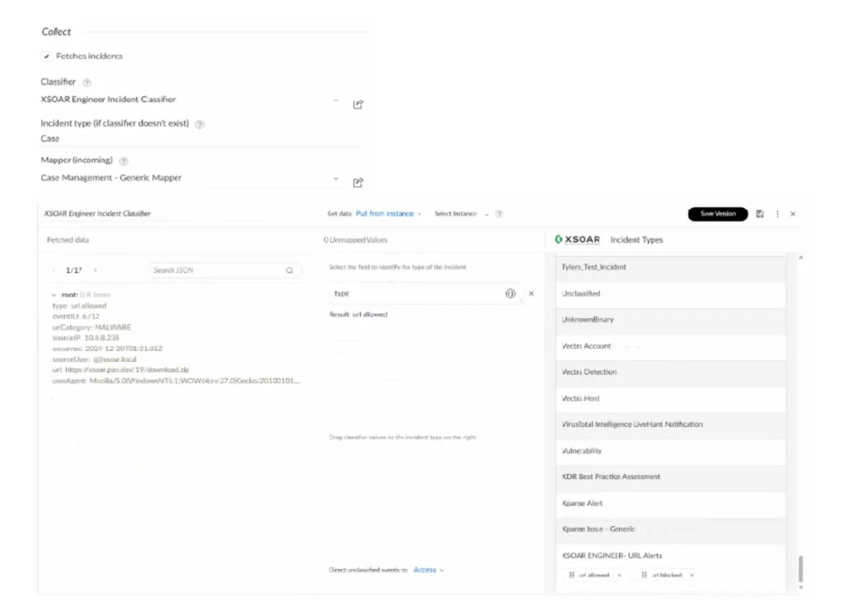
Task: Expand the Mapper (incoming) dropdown arrow
Action: pos(335,179)
